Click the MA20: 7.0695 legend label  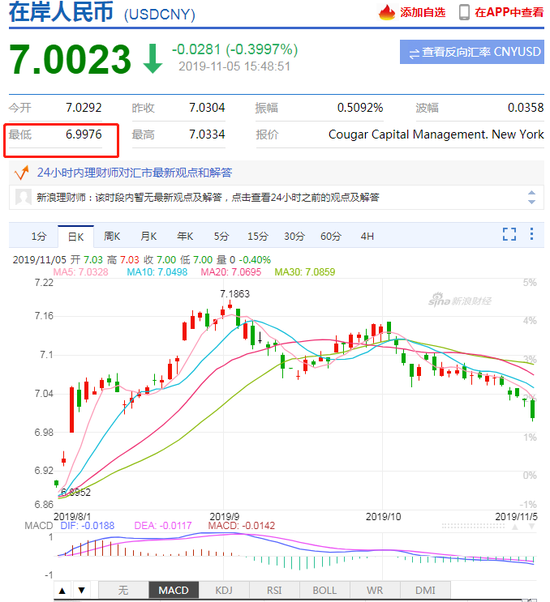point(231,272)
